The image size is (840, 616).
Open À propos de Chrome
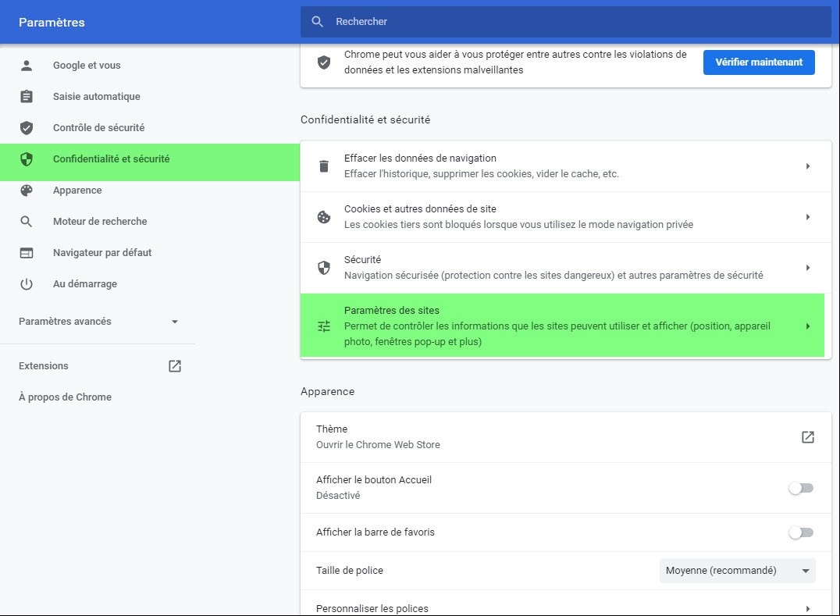[x=66, y=397]
